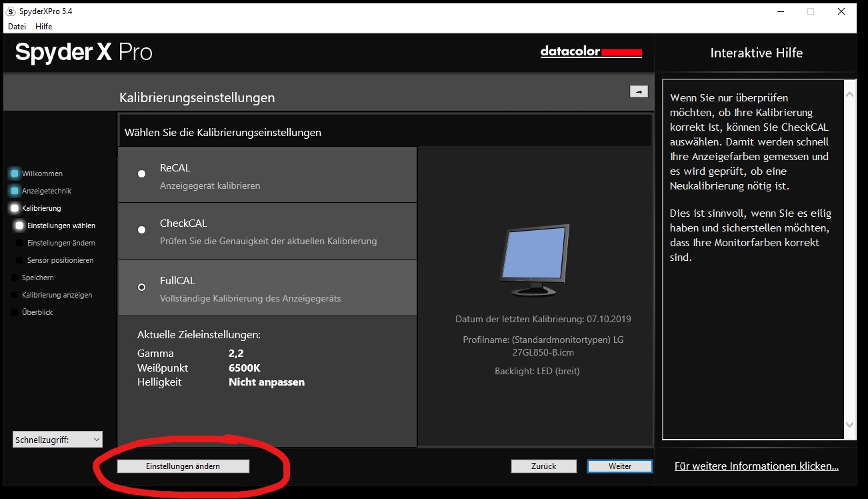Click the Spyder X Pro logo
Screen dimensions: 868x499
coord(84,52)
